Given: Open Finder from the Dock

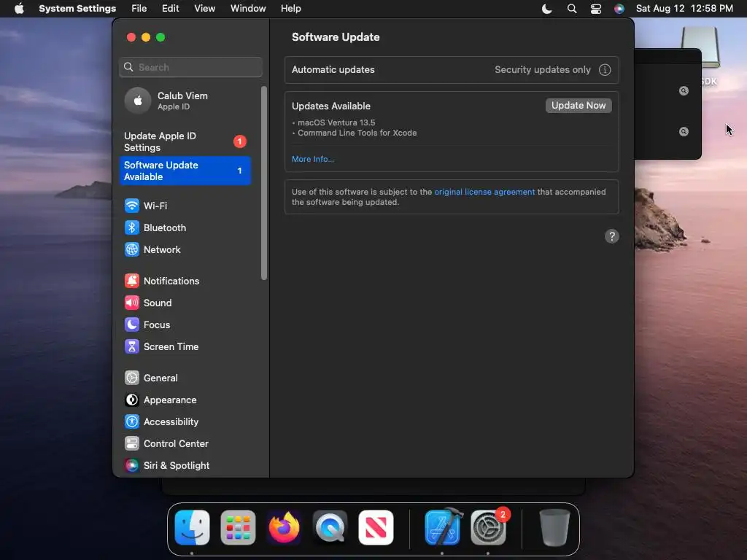Looking at the screenshot, I should coord(192,528).
